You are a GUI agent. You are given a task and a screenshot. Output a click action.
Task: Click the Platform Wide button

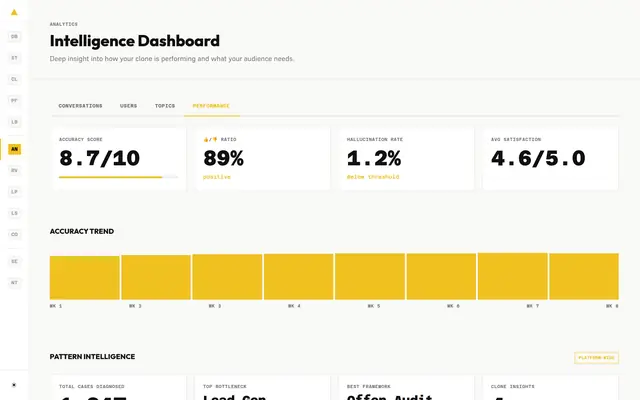click(596, 358)
